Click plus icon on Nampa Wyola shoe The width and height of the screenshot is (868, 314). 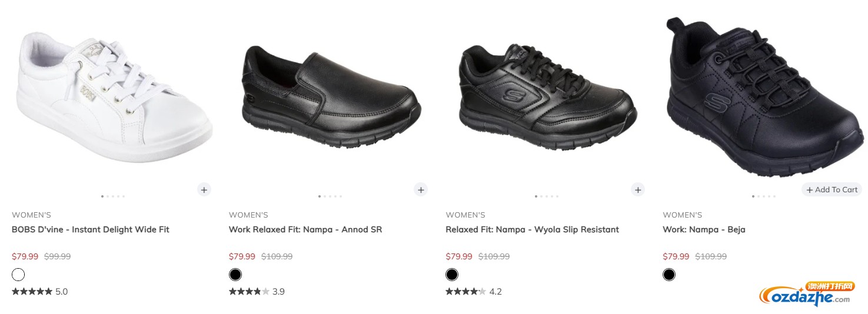point(637,189)
